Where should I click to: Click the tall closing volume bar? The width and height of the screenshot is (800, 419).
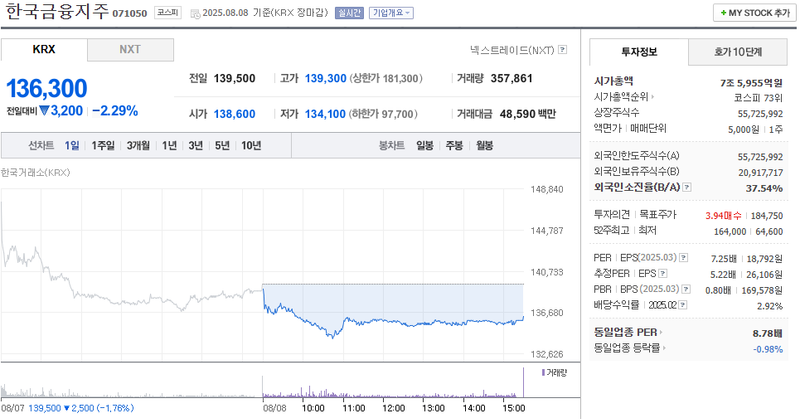(x=523, y=382)
